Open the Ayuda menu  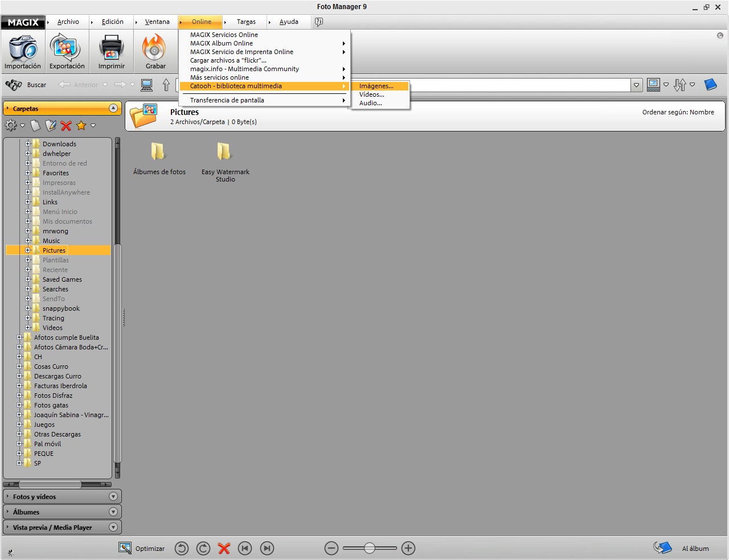(289, 22)
